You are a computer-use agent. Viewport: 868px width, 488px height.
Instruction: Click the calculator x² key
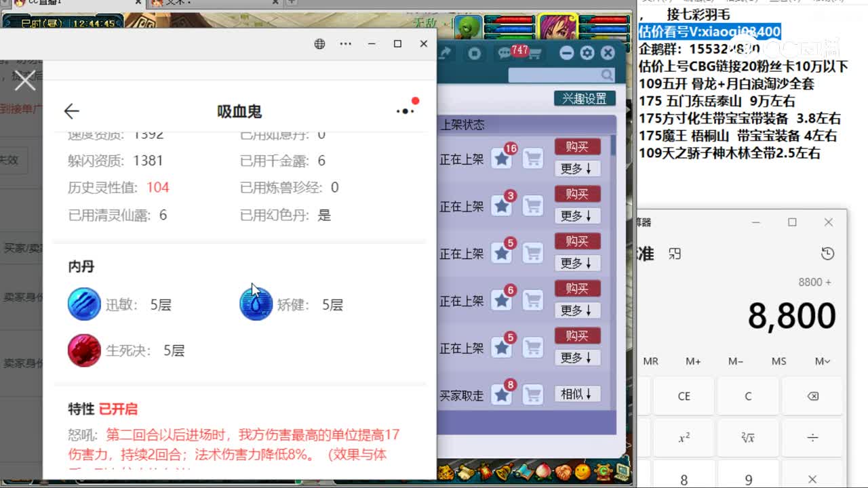click(684, 438)
